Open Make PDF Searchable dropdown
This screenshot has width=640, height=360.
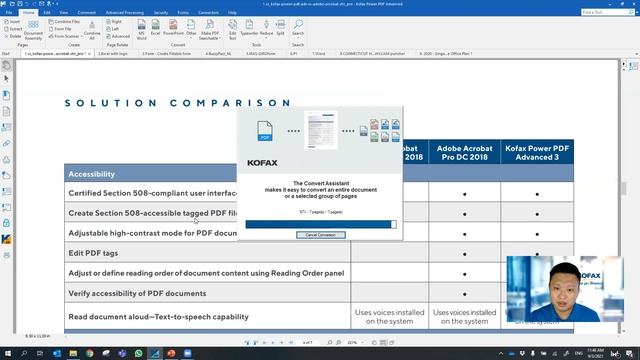click(210, 29)
